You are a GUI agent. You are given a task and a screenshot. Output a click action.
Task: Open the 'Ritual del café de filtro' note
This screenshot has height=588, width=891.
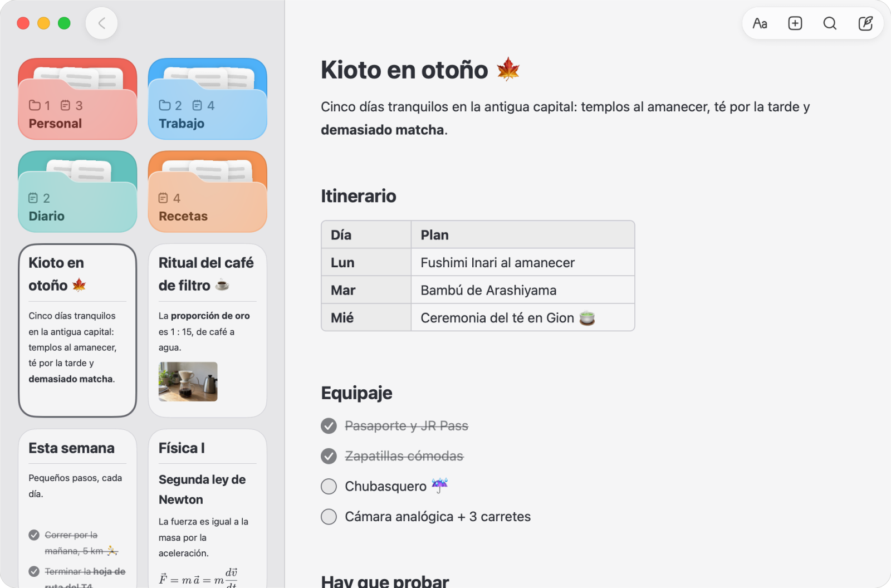pyautogui.click(x=207, y=330)
